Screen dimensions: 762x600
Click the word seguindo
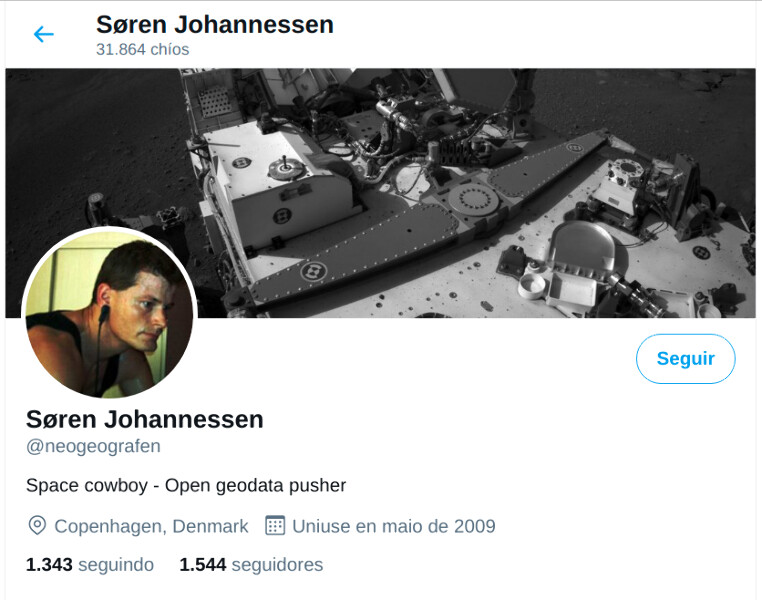[x=116, y=565]
